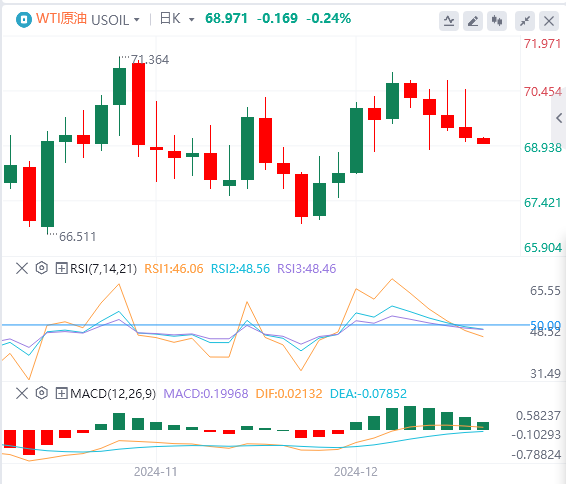The height and width of the screenshot is (484, 566).
Task: Expand the right side panel chevron
Action: pyautogui.click(x=559, y=118)
